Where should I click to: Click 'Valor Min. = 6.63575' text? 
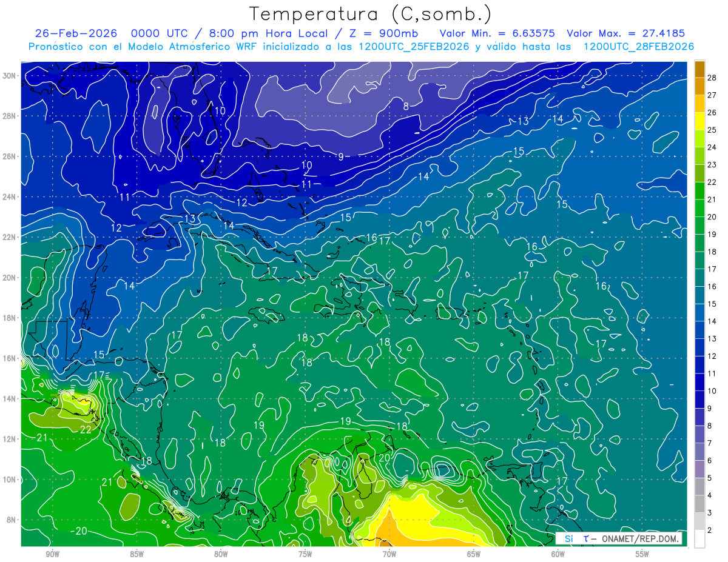click(499, 33)
